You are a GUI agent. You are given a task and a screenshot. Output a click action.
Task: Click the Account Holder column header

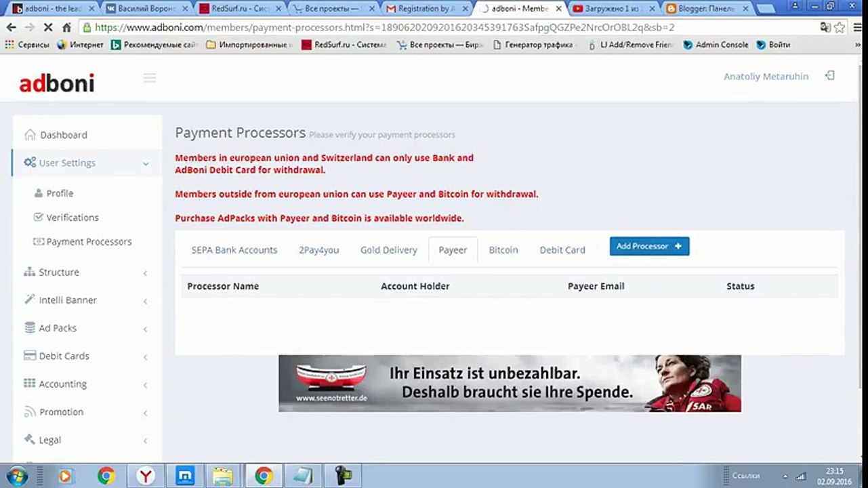click(x=415, y=286)
